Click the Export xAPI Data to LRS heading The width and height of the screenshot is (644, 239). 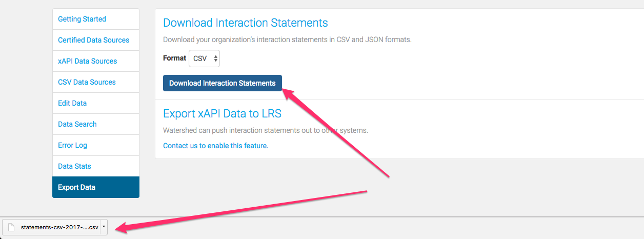click(x=222, y=113)
